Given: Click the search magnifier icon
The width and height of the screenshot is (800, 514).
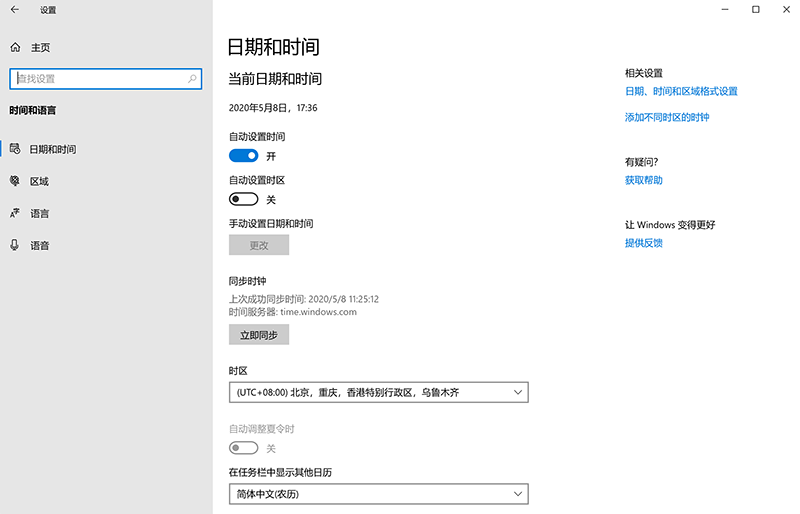Looking at the screenshot, I should point(193,78).
